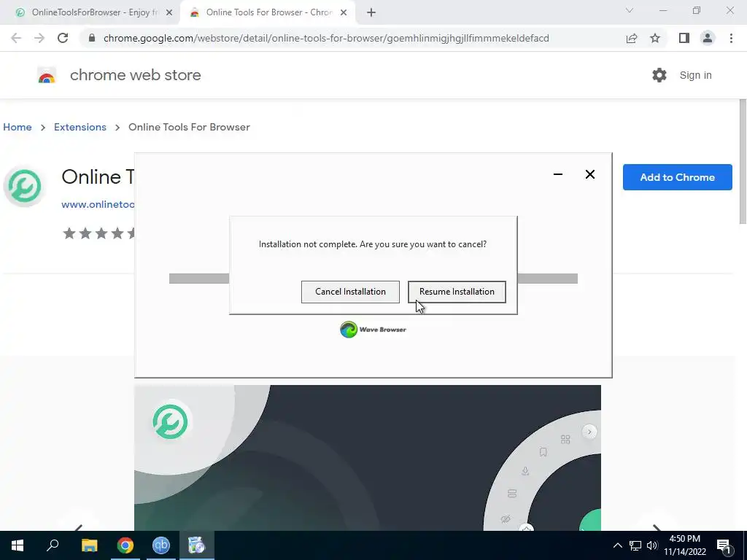Open a new browser tab
747x560 pixels.
pos(371,13)
